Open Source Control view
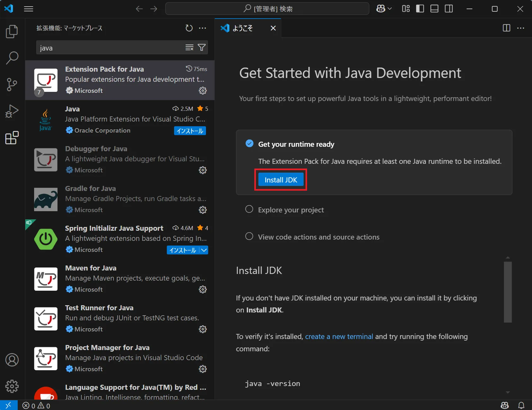The width and height of the screenshot is (532, 410). coord(12,85)
